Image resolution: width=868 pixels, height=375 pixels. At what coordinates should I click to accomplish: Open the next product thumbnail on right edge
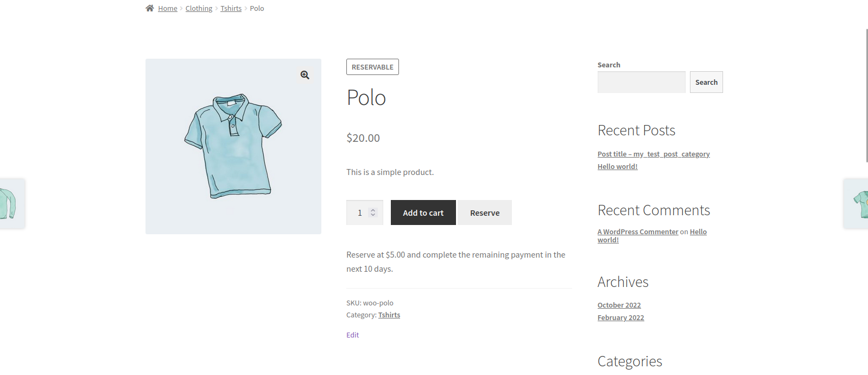(x=857, y=204)
